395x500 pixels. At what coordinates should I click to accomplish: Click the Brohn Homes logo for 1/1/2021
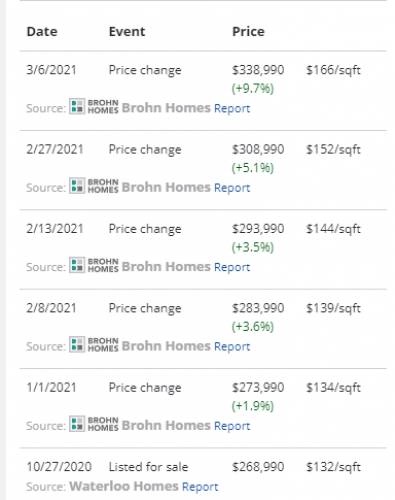click(94, 424)
